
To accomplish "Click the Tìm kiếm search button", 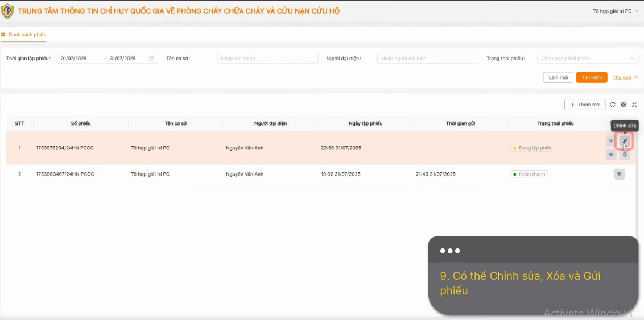I will point(592,77).
